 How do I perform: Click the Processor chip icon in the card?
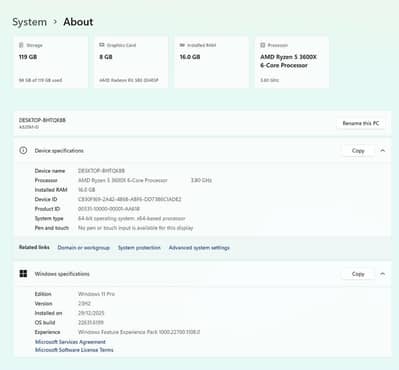click(x=263, y=45)
